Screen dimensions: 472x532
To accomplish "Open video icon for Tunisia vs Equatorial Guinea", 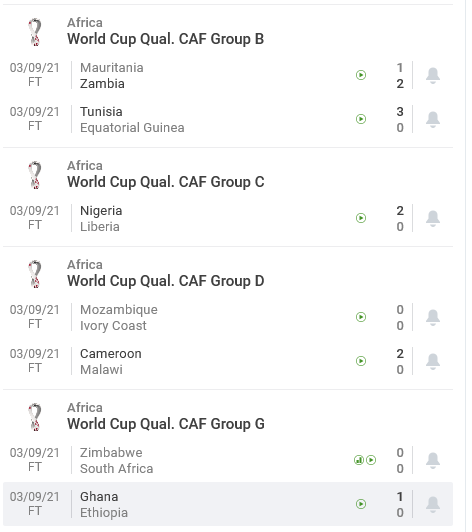I will (361, 119).
